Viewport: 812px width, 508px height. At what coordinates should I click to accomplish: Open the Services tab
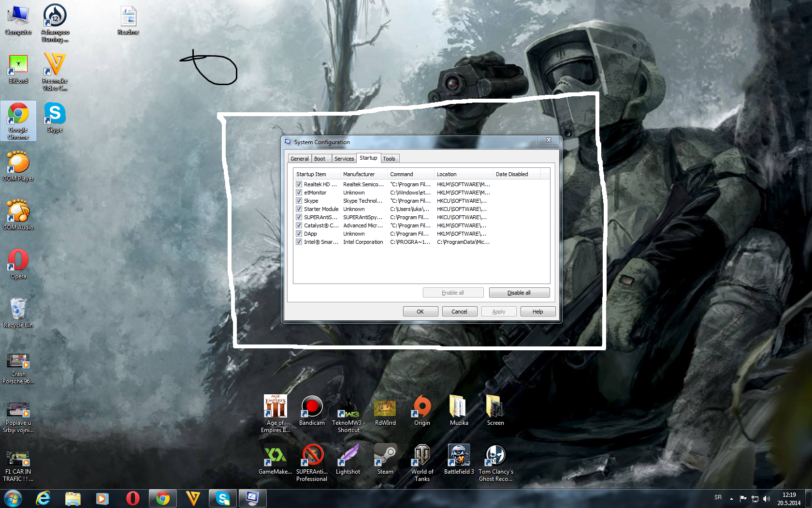point(344,159)
